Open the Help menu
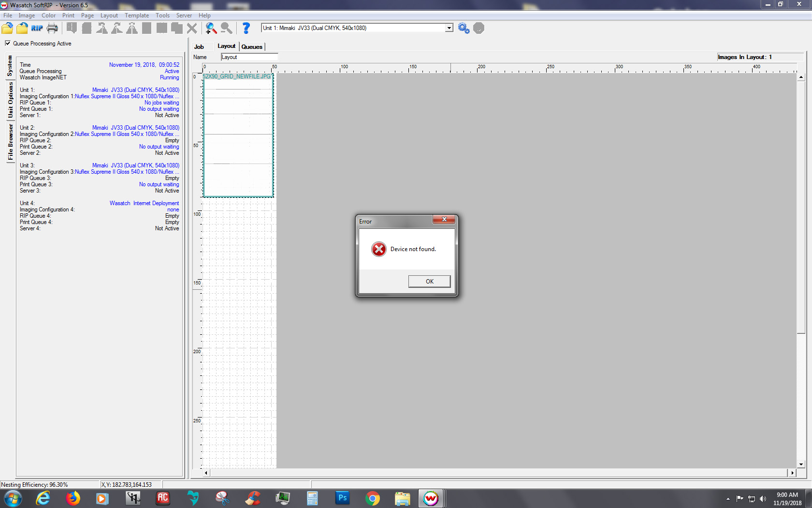The height and width of the screenshot is (508, 812). click(204, 15)
